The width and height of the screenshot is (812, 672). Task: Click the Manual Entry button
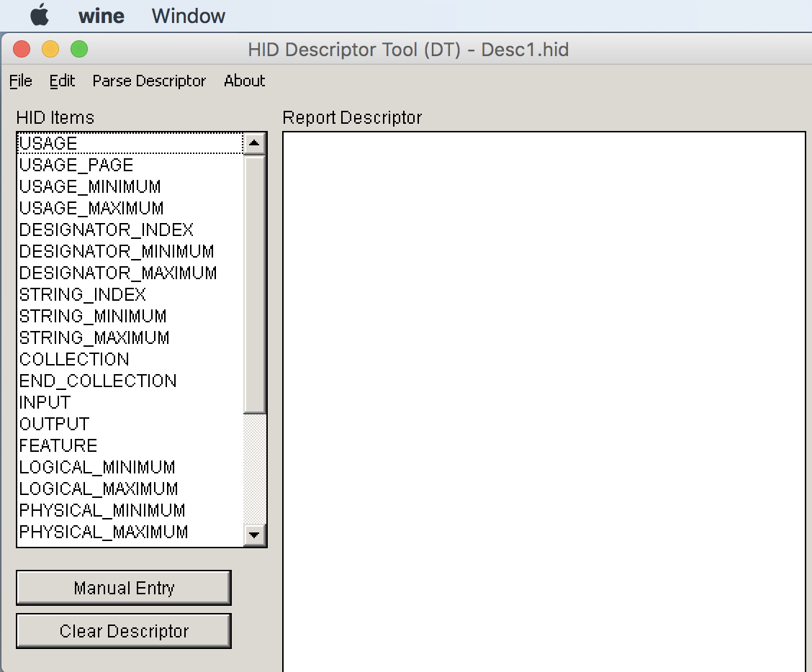pyautogui.click(x=123, y=587)
